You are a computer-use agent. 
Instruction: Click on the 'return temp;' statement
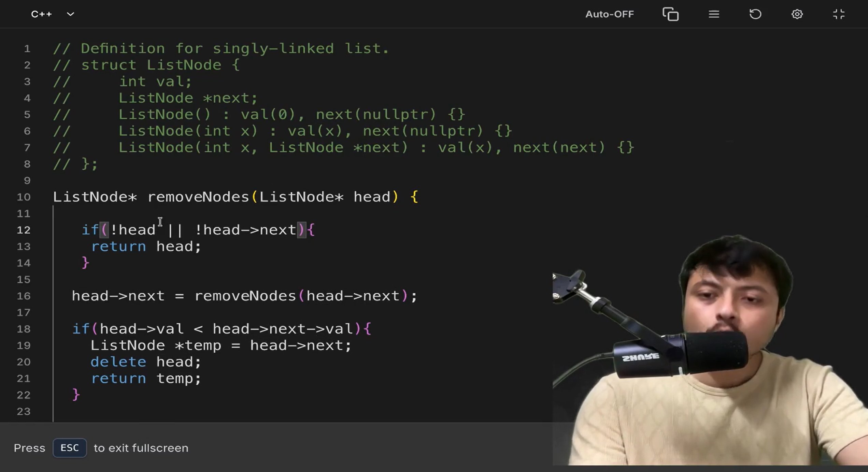146,379
